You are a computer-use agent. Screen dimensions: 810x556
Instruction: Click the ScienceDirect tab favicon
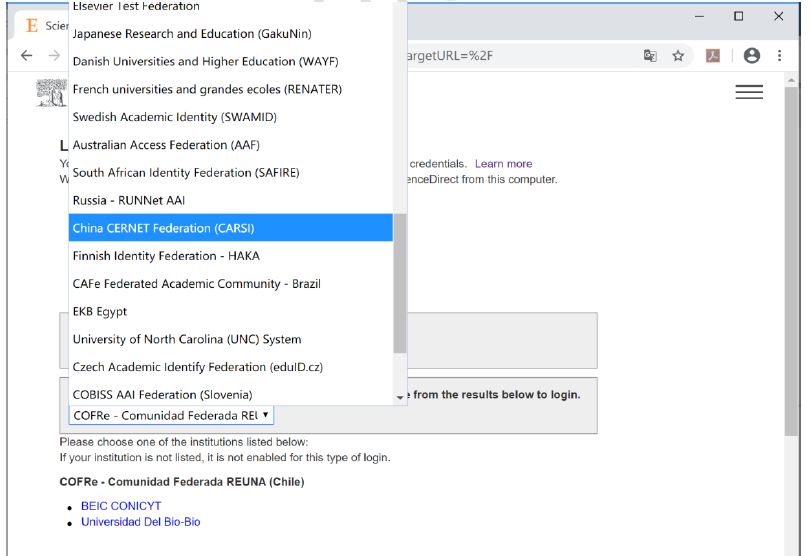pyautogui.click(x=32, y=25)
